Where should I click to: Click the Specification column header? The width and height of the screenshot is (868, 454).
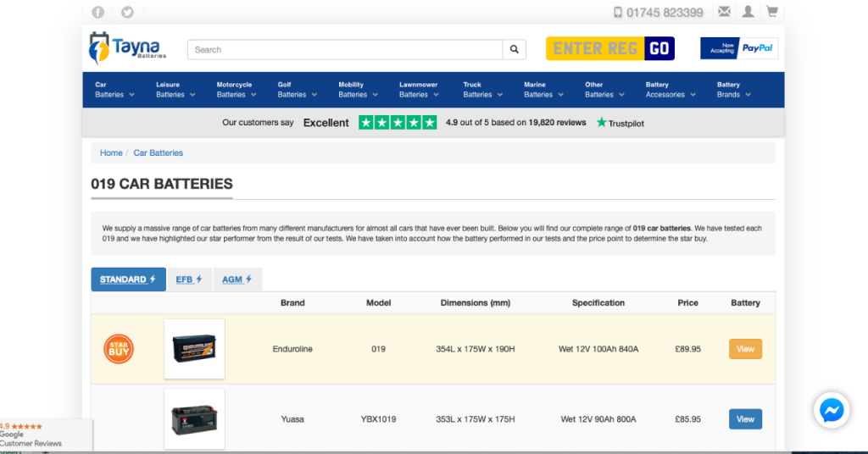(598, 303)
